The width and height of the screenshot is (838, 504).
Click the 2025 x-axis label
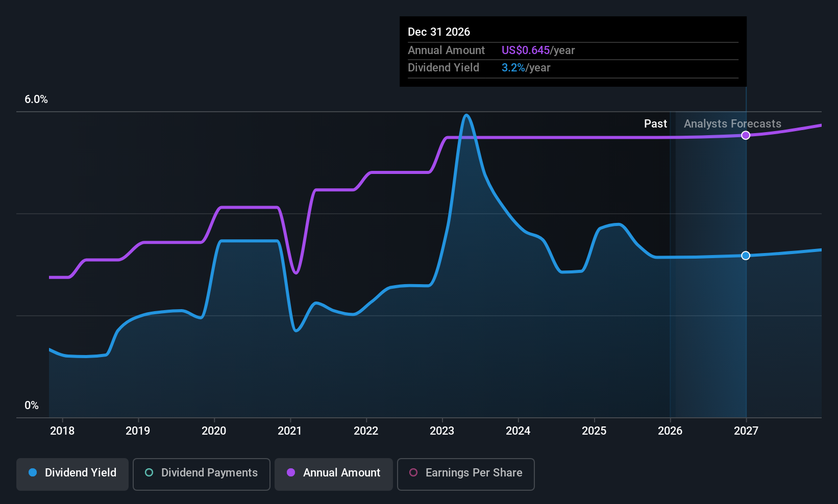[x=594, y=431]
